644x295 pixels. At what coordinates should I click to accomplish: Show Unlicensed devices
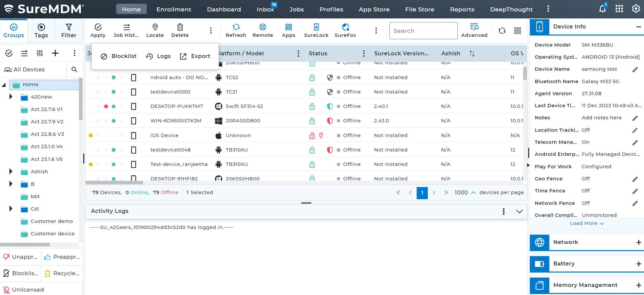(24, 290)
